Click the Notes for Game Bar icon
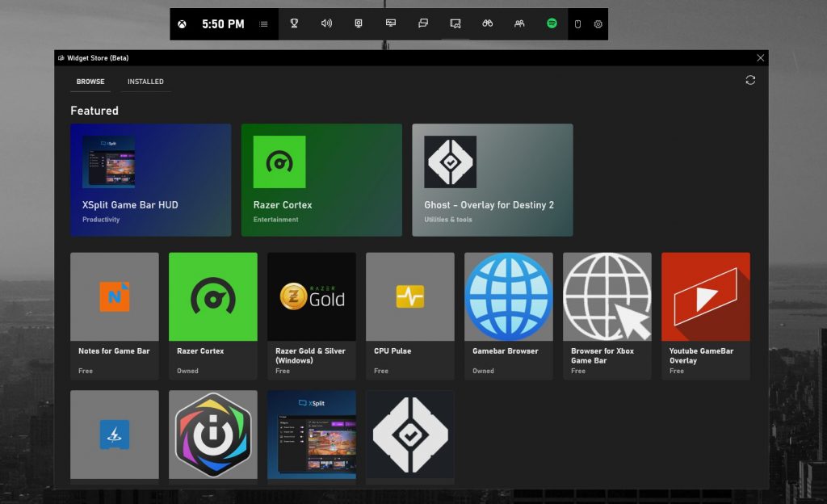The image size is (827, 504). click(x=115, y=296)
